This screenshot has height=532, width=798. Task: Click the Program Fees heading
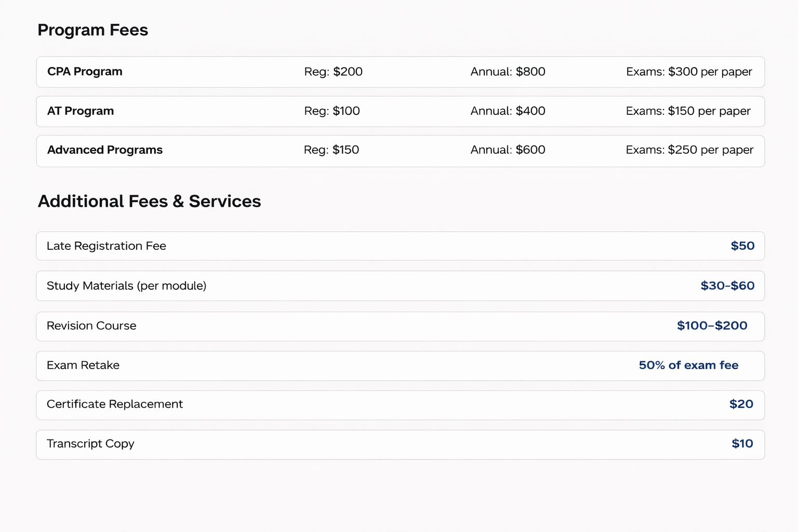[92, 30]
